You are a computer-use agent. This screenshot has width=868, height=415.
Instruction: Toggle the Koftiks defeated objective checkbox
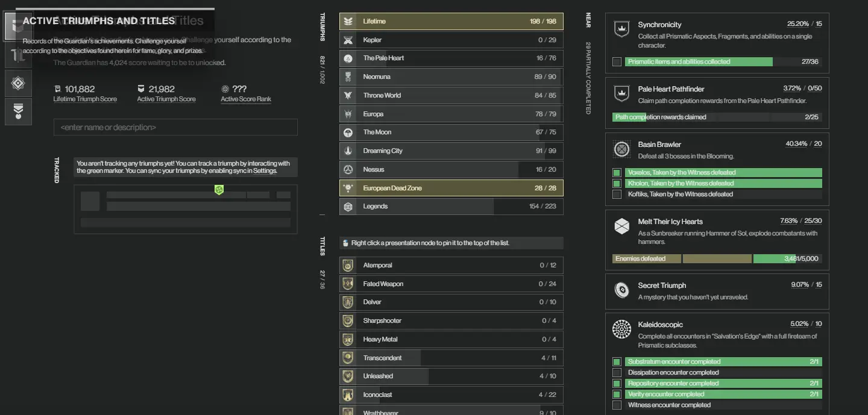pos(617,195)
